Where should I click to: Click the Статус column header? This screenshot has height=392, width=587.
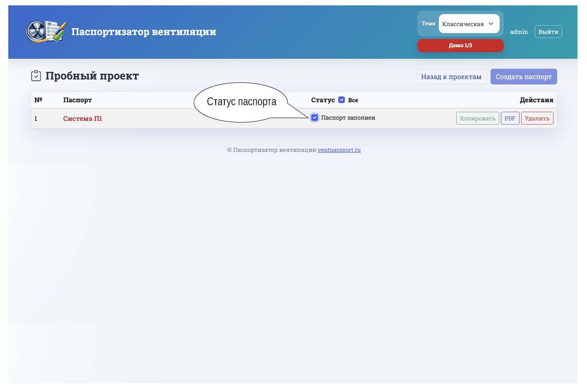(323, 100)
